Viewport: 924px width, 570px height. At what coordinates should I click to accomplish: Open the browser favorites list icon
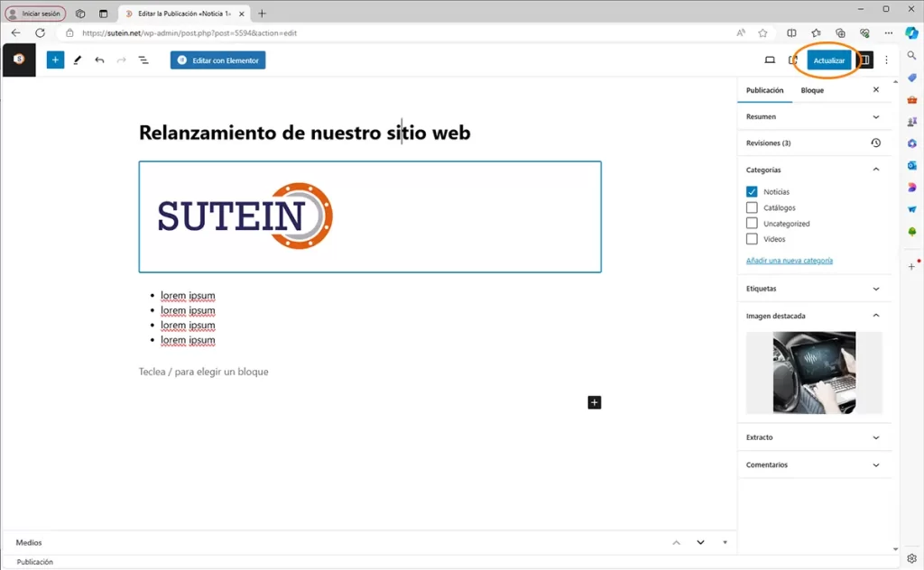pos(816,33)
